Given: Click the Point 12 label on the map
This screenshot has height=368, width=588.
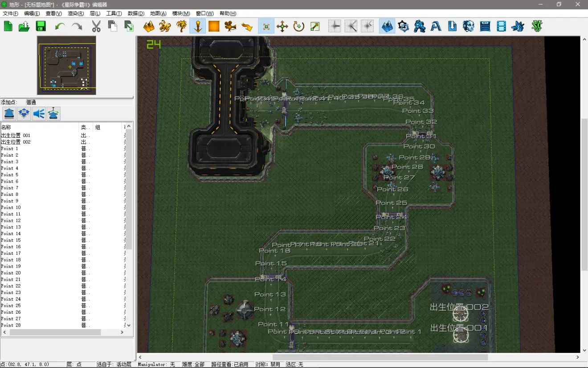Looking at the screenshot, I should click(x=270, y=309).
